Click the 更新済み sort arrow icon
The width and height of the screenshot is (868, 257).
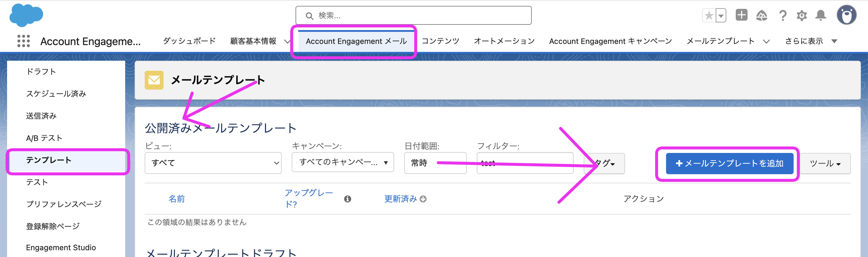pyautogui.click(x=423, y=199)
